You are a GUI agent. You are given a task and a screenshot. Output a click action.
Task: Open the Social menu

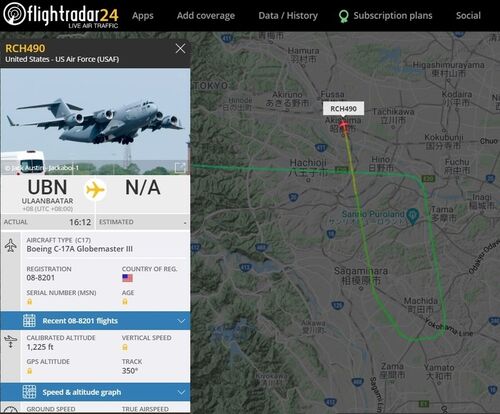pyautogui.click(x=468, y=16)
